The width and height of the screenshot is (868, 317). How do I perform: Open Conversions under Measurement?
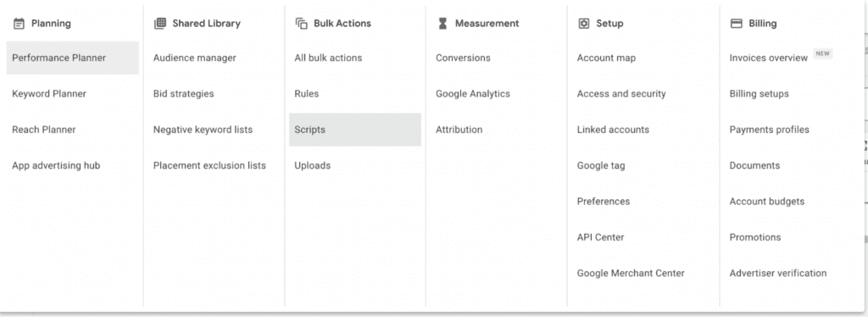[464, 58]
